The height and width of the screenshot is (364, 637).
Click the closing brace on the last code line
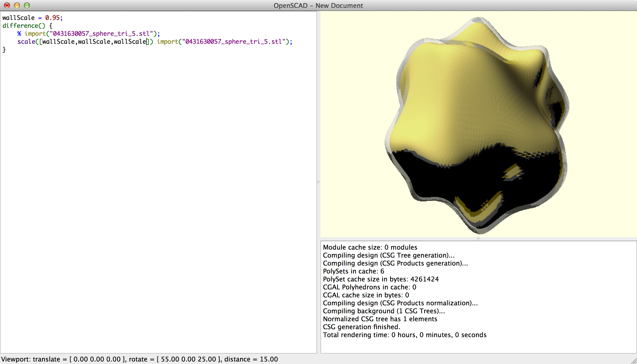(4, 49)
